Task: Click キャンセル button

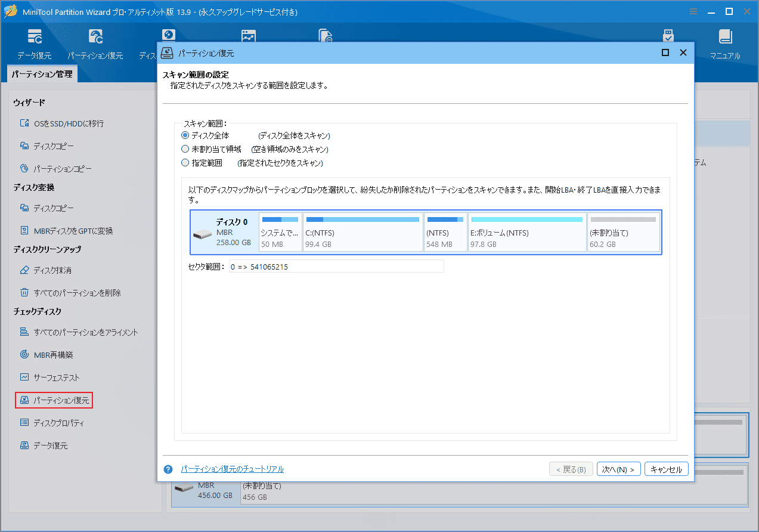Action: [x=666, y=469]
